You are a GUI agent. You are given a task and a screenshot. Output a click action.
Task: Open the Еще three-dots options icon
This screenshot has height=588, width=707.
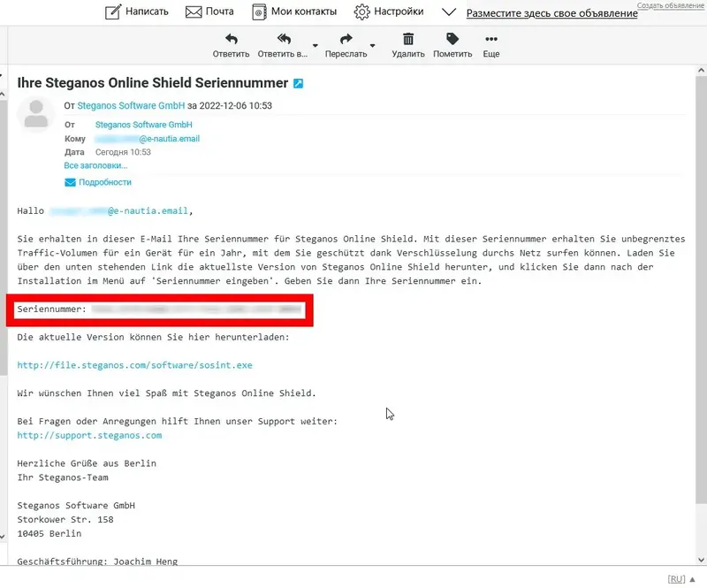(491, 39)
